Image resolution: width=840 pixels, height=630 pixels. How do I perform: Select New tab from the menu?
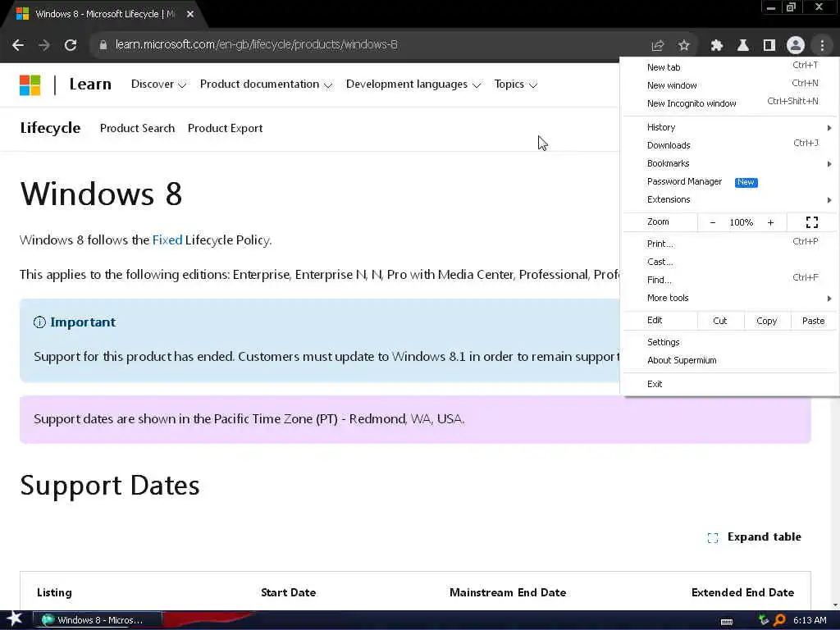pyautogui.click(x=729, y=67)
